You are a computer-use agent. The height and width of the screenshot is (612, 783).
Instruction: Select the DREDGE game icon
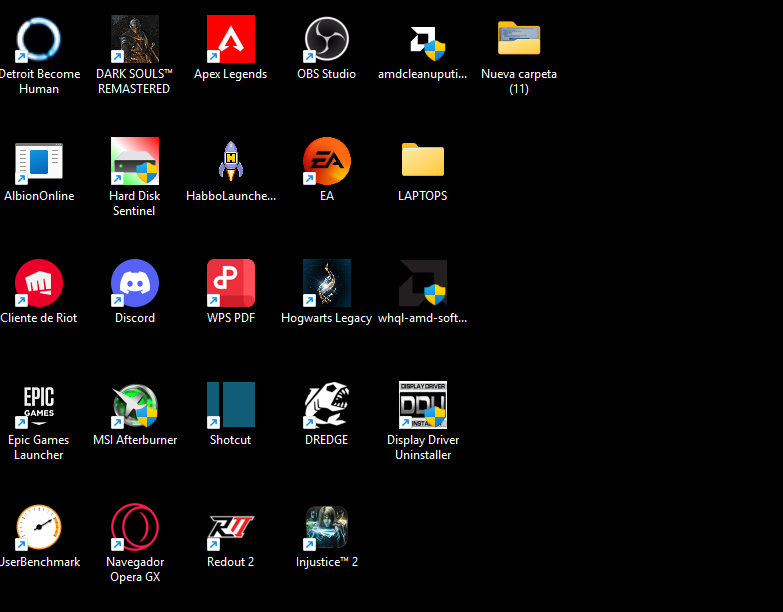click(x=327, y=405)
